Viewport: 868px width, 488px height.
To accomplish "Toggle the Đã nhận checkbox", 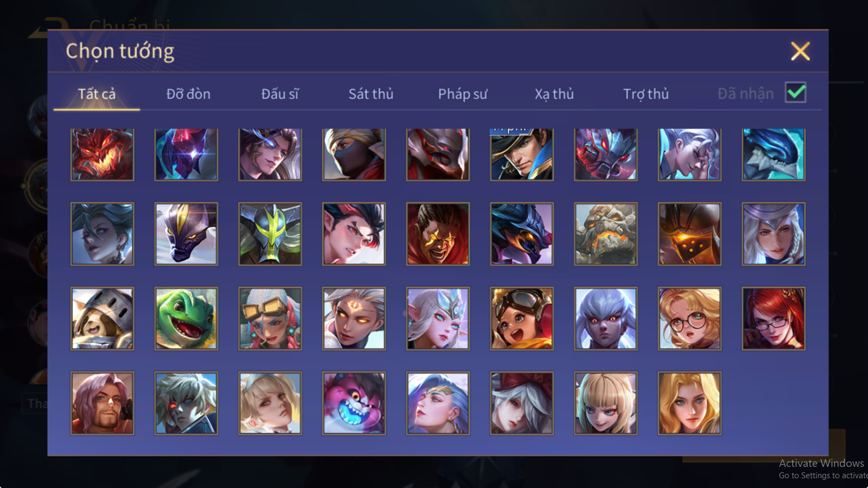I will click(795, 93).
